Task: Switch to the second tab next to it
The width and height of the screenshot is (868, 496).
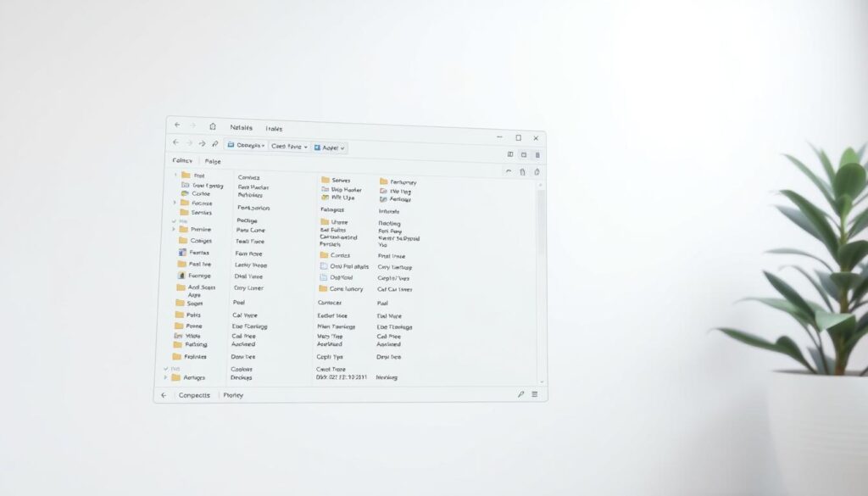Action: click(x=212, y=161)
